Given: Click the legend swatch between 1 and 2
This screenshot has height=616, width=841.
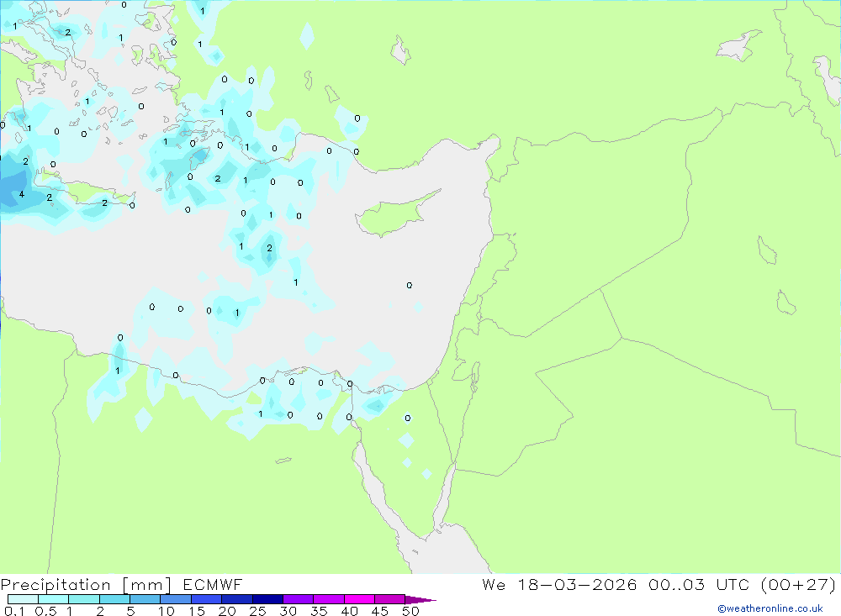Looking at the screenshot, I should (83, 599).
